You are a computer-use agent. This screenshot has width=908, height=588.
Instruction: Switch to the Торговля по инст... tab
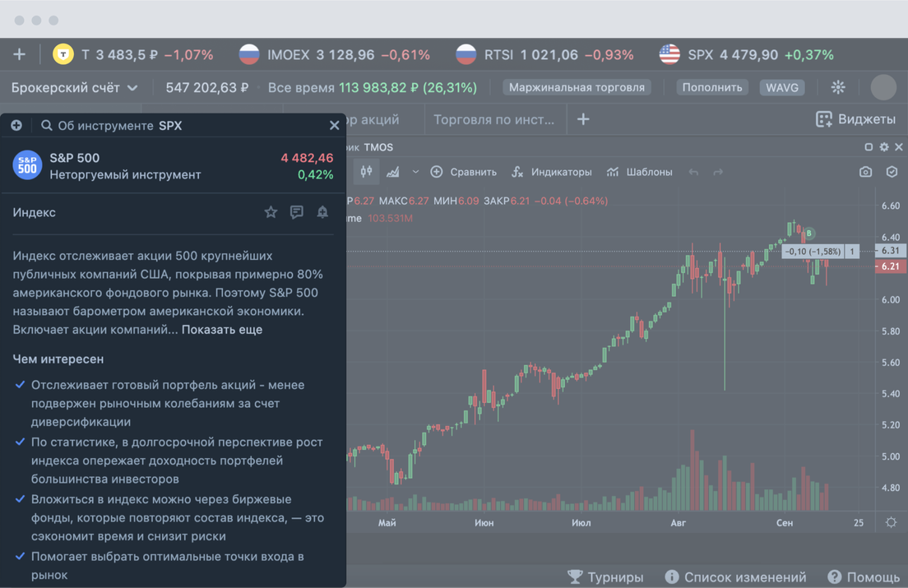pos(494,119)
